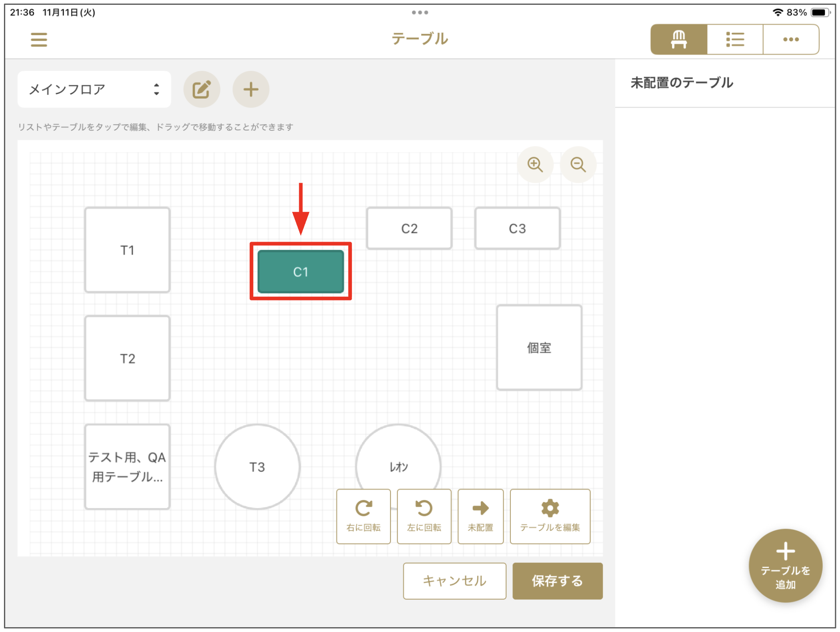Check 未配置のテーブル panel header

682,82
